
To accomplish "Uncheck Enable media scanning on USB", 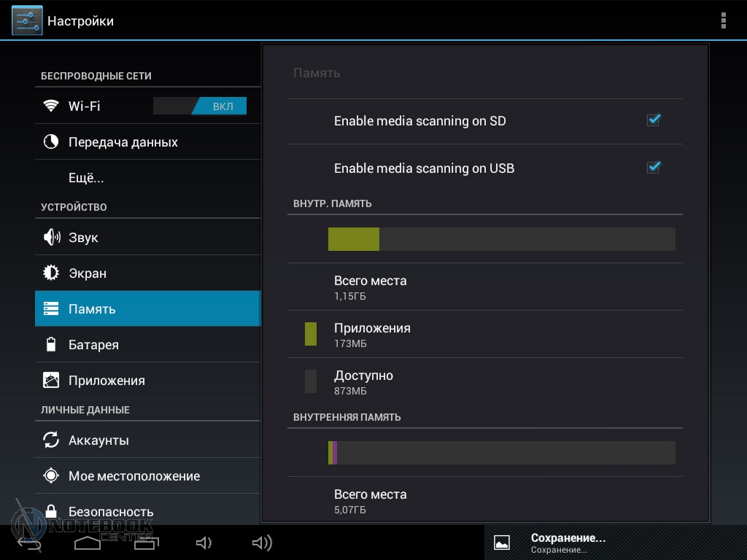I will click(653, 168).
